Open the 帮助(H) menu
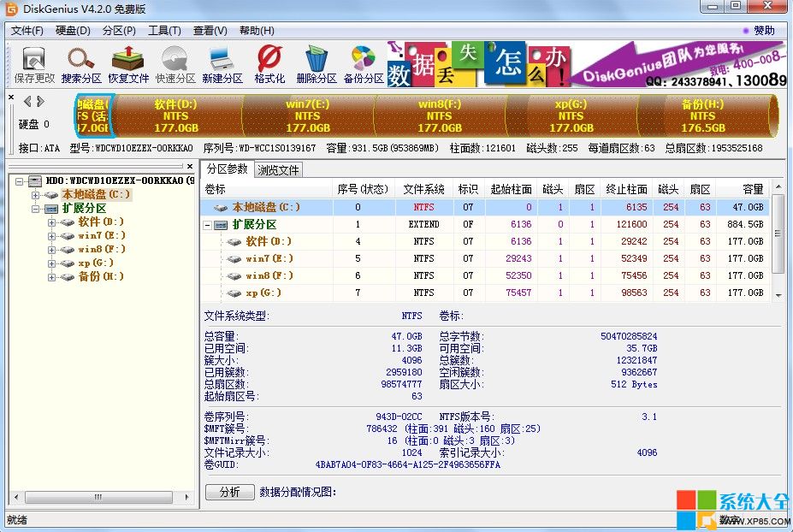This screenshot has width=793, height=532. (257, 31)
